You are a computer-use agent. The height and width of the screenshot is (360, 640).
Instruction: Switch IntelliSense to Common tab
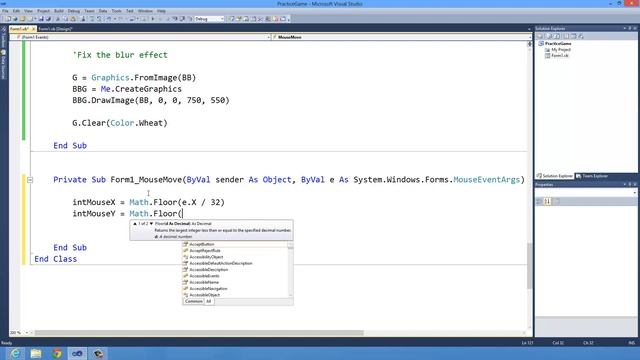[193, 301]
